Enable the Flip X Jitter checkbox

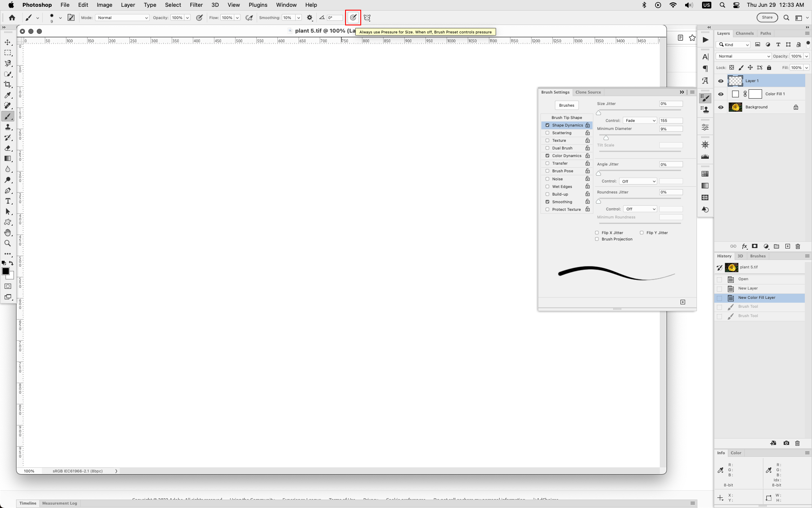597,232
